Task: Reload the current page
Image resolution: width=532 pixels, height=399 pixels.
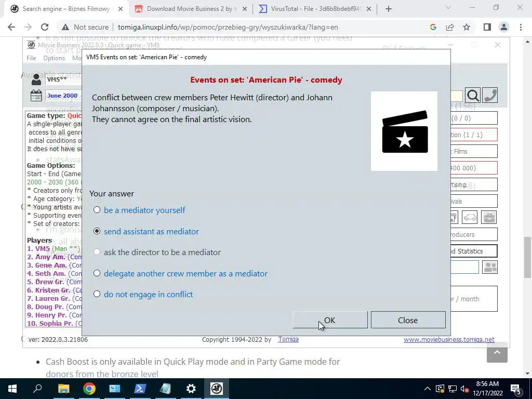Action: tap(45, 27)
